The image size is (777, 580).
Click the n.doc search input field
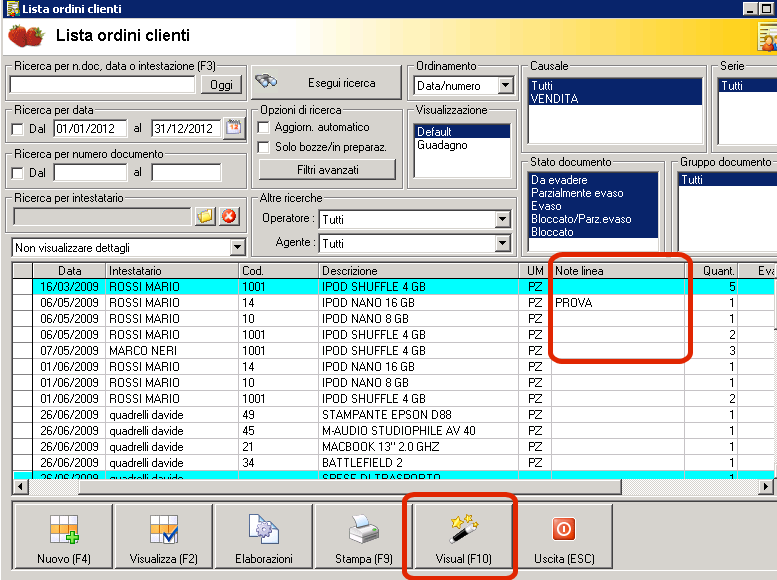click(103, 85)
